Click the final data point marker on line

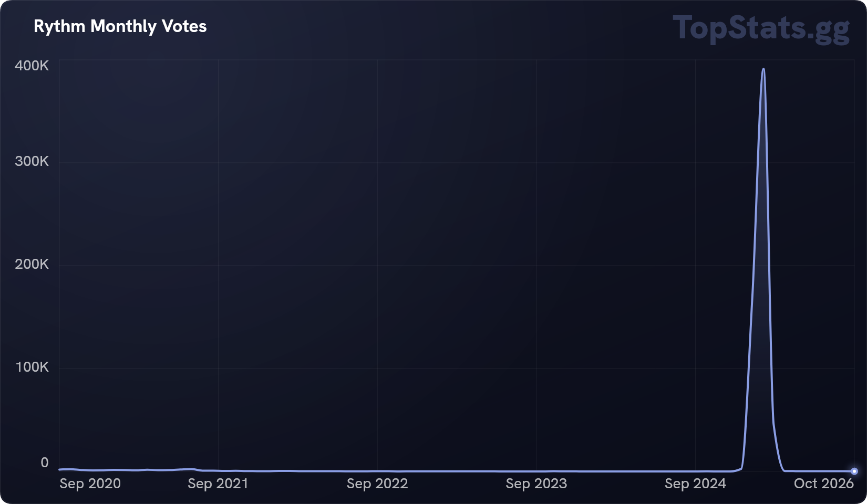[x=854, y=471]
